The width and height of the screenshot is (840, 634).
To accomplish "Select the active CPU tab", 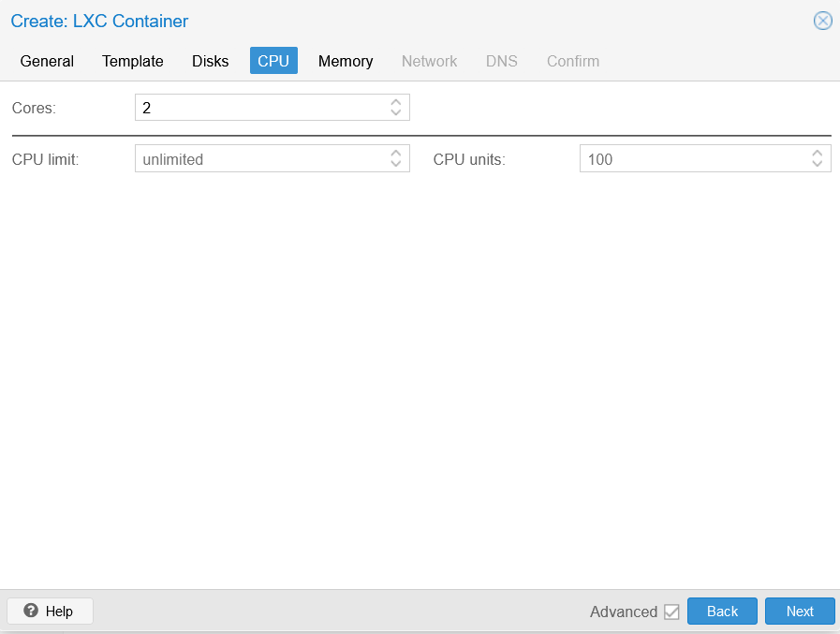I will coord(273,61).
